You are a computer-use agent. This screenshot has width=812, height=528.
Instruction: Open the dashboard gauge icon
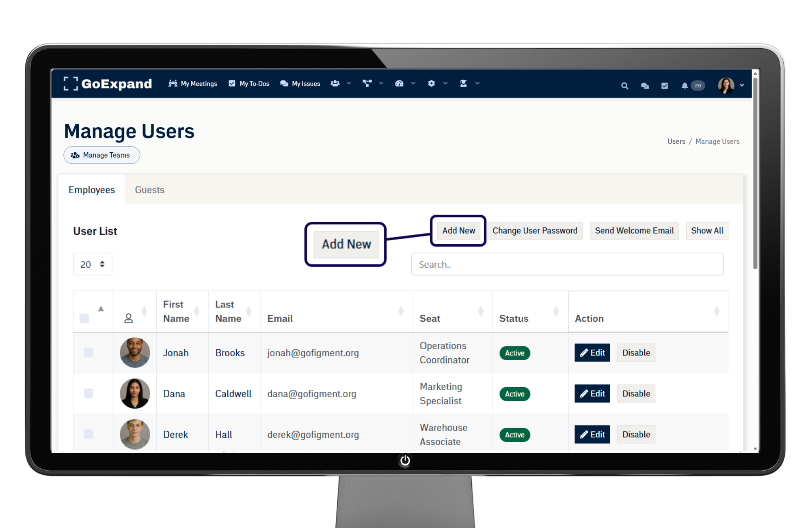point(400,84)
